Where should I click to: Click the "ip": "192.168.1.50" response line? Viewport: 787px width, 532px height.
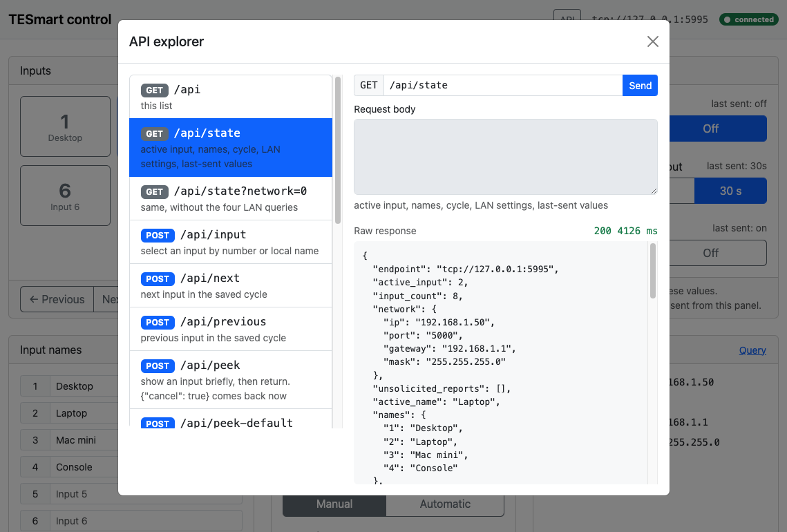[x=439, y=322]
